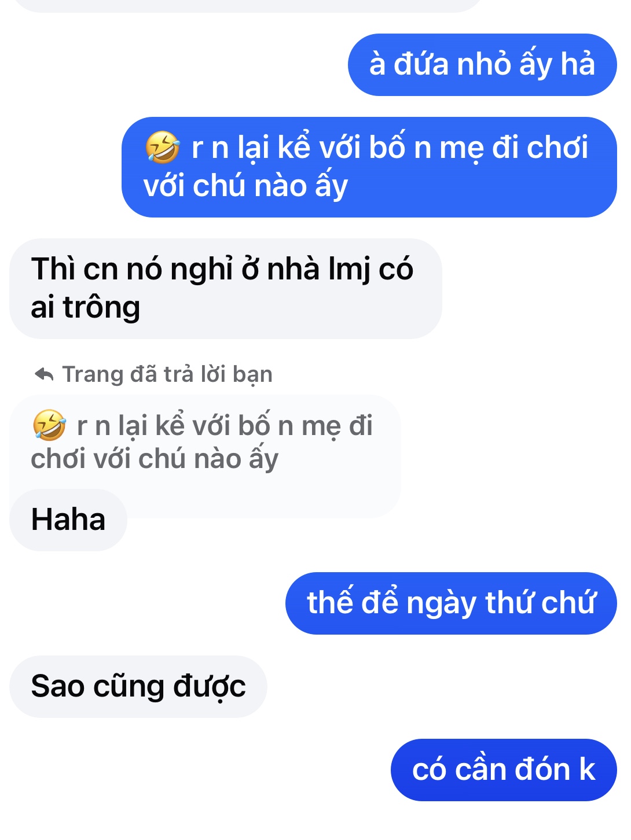Tap 'ai trông' in the gray message
631x840 pixels.
pos(86,307)
